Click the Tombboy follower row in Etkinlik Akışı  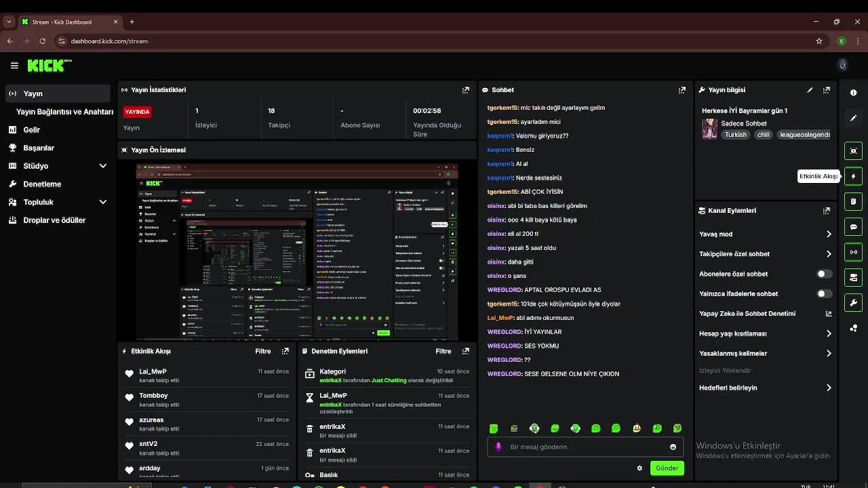(x=208, y=400)
